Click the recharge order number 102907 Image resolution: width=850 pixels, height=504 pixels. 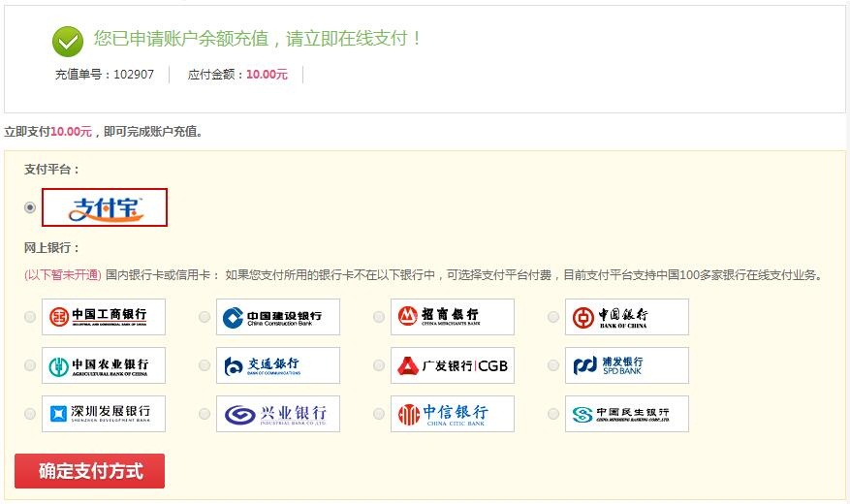coord(134,75)
